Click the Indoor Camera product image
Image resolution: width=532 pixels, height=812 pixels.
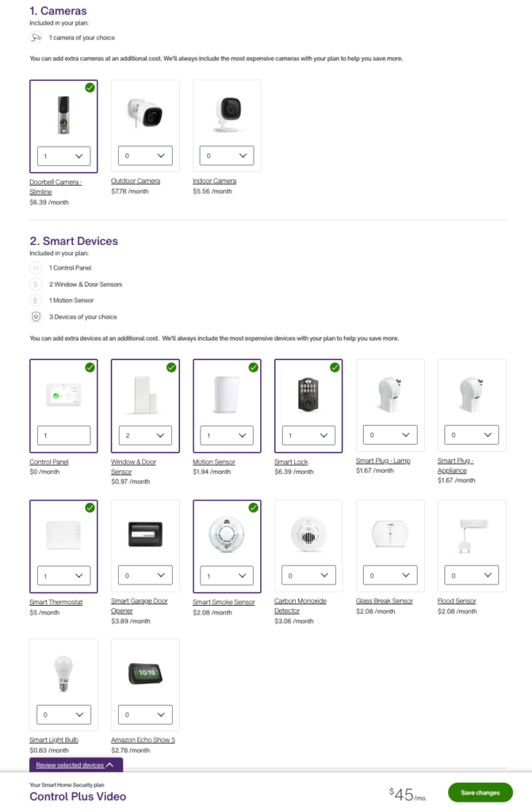pyautogui.click(x=227, y=113)
